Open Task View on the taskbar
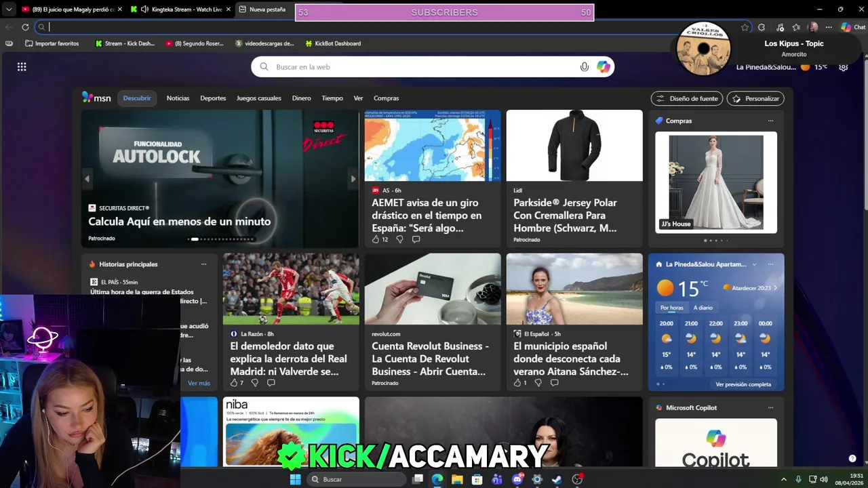Image resolution: width=868 pixels, height=488 pixels. (x=418, y=479)
